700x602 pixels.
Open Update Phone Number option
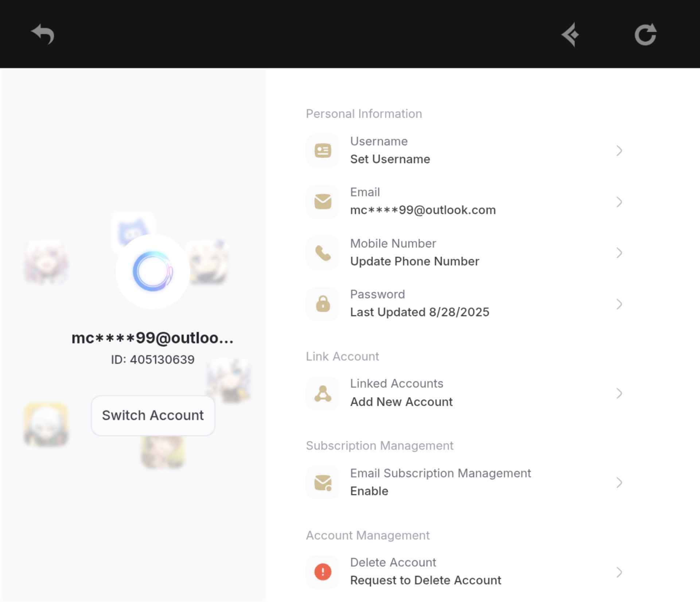414,261
